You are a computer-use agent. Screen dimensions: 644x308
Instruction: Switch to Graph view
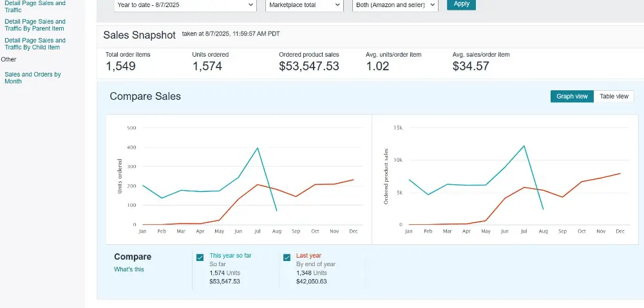coord(572,97)
